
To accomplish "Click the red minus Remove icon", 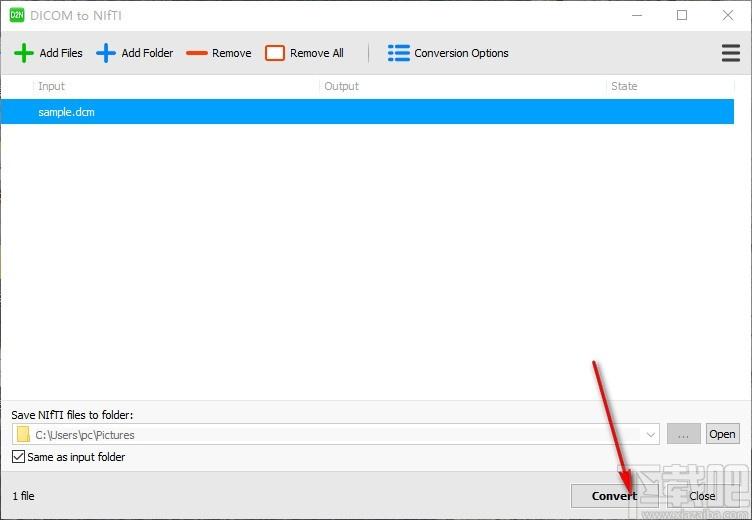I will (197, 53).
